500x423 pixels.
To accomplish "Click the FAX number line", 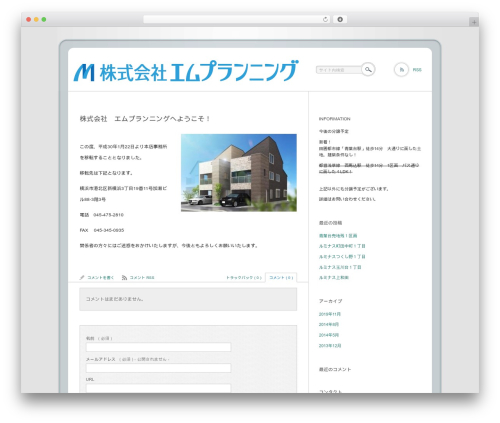I will (x=102, y=230).
